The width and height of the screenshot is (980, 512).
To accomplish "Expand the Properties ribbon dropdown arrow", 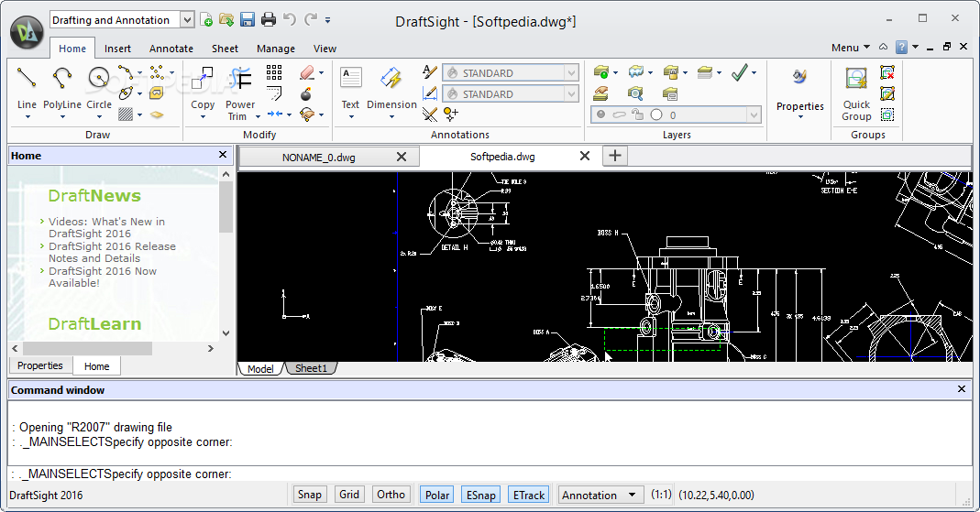I will pos(800,117).
